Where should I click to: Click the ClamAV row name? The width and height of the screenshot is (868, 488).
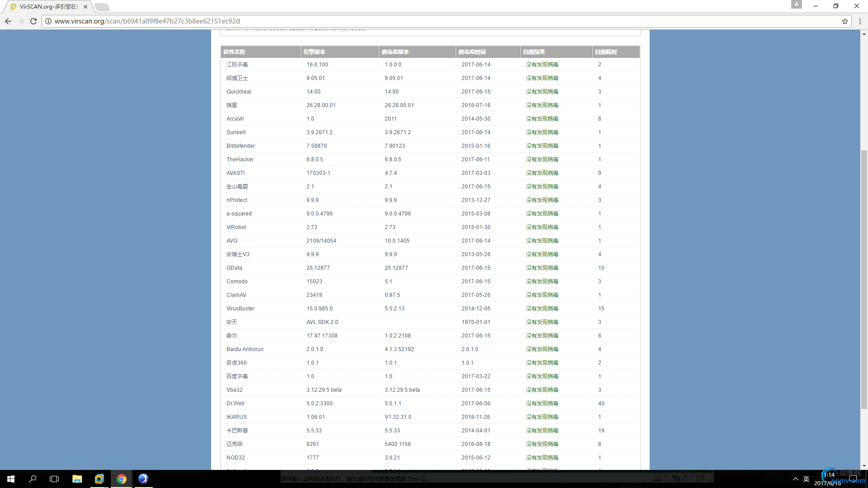coord(236,295)
